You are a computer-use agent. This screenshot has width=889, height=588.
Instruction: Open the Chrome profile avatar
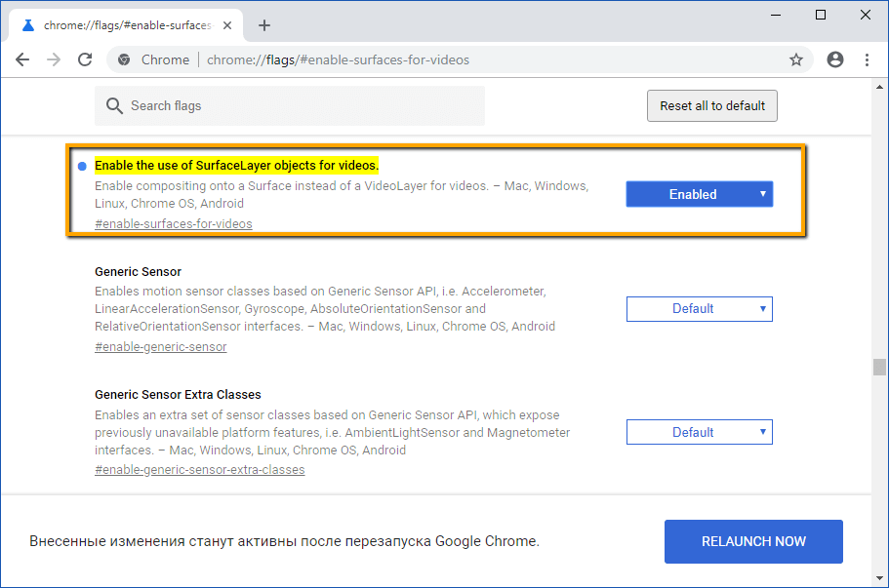(834, 59)
